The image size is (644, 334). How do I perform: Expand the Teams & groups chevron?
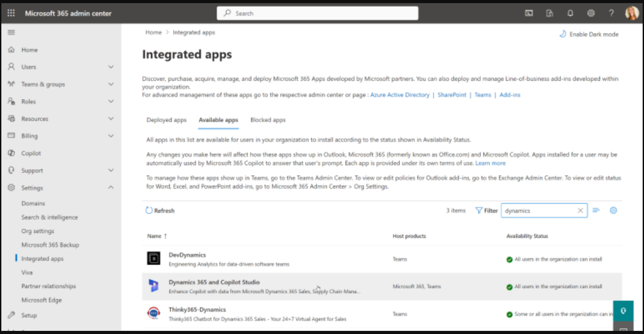111,84
